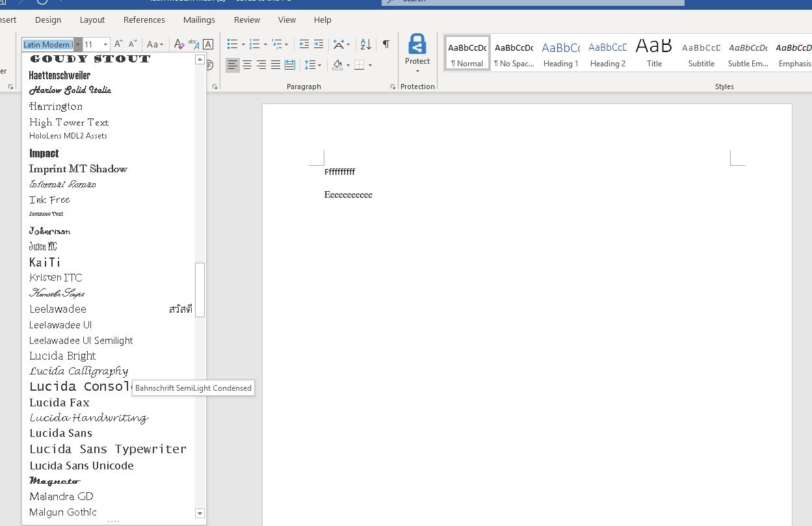The height and width of the screenshot is (526, 812).
Task: Switch to the References tab
Action: point(144,20)
